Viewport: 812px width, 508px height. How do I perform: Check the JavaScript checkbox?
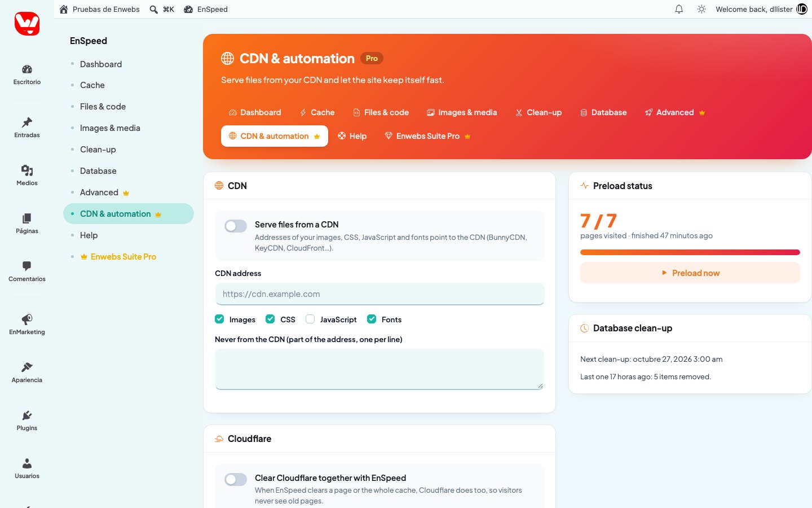click(x=310, y=319)
